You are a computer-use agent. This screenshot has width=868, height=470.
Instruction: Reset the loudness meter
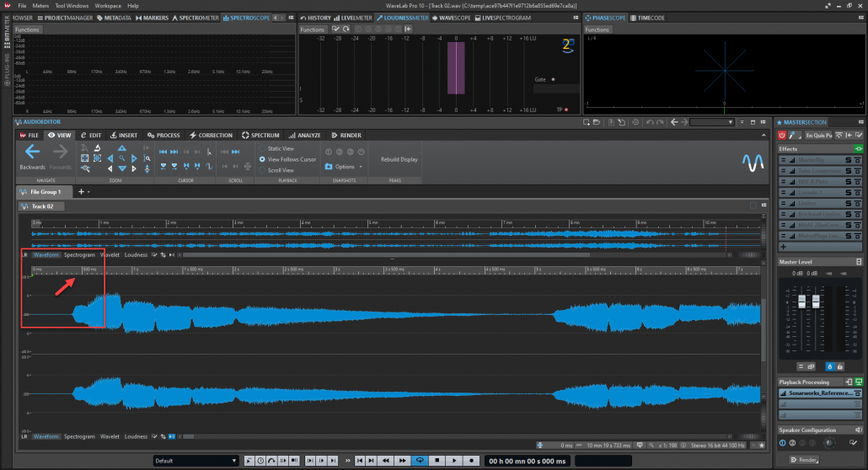pyautogui.click(x=346, y=29)
